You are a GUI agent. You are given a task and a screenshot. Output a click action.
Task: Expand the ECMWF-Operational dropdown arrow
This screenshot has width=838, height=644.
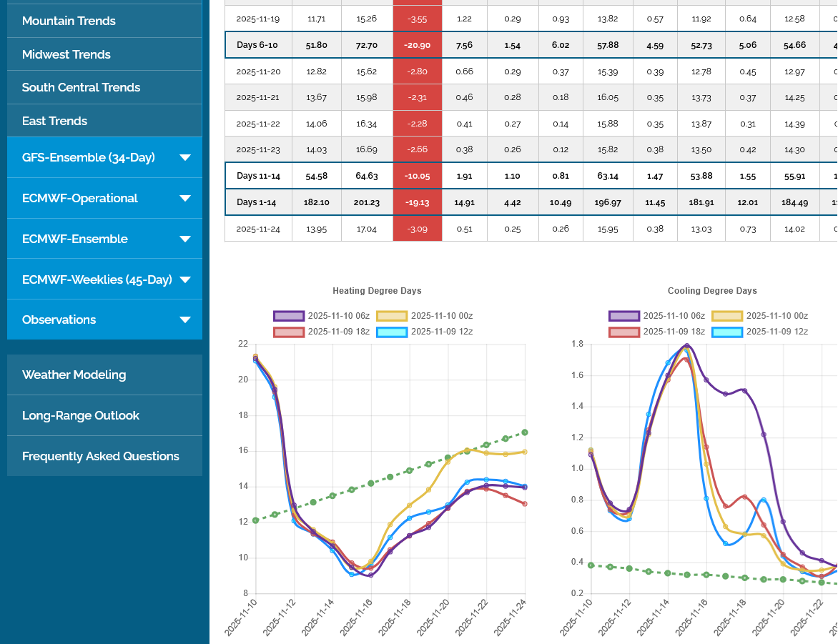tap(185, 199)
